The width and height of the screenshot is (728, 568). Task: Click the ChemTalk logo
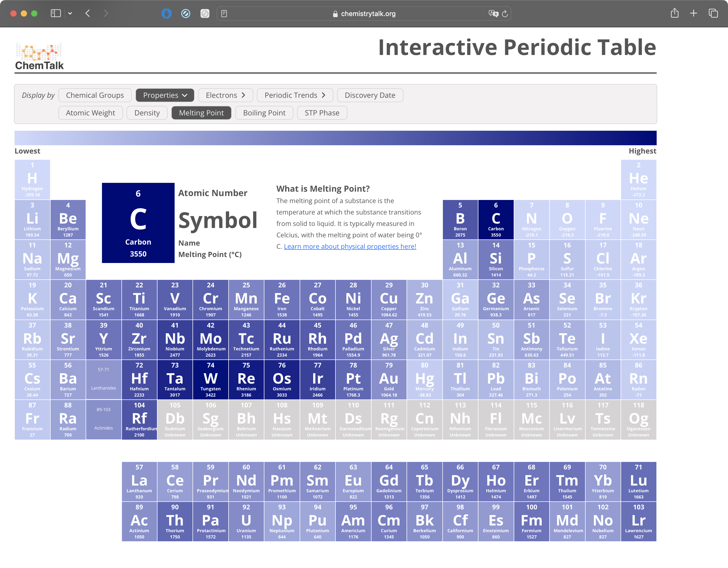(39, 56)
